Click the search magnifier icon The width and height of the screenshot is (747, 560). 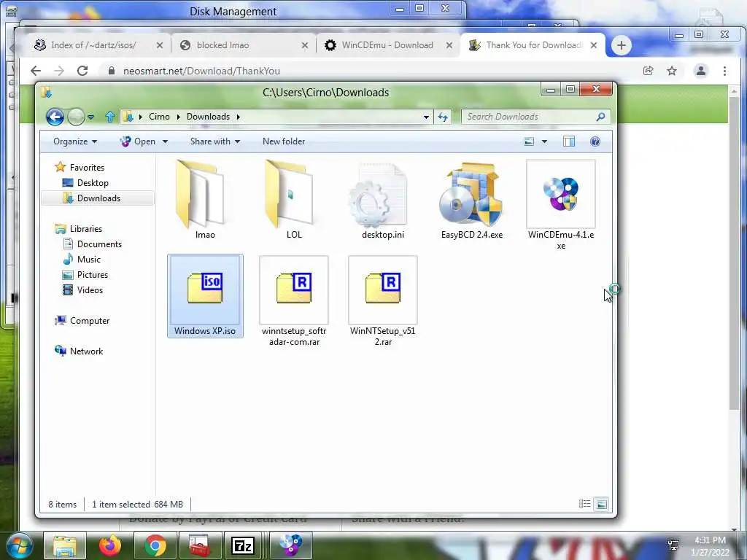(x=601, y=117)
